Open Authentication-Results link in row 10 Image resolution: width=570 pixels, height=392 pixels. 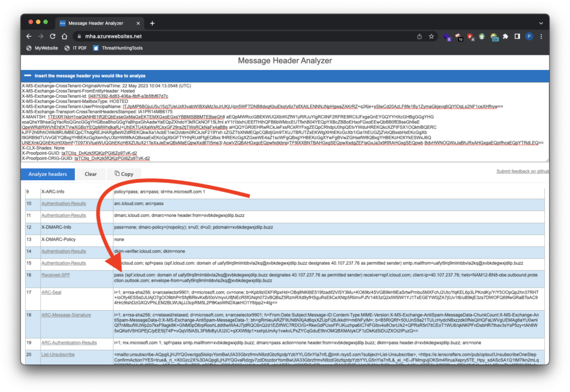pyautogui.click(x=63, y=204)
